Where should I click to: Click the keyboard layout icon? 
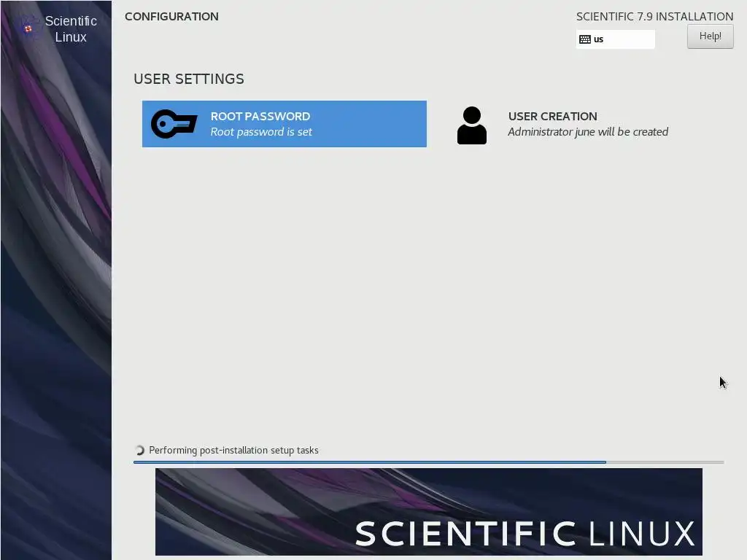pos(585,39)
